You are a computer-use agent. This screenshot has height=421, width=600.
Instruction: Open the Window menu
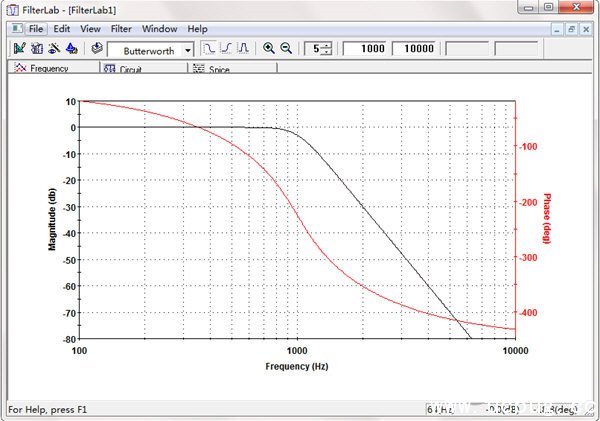click(x=158, y=29)
